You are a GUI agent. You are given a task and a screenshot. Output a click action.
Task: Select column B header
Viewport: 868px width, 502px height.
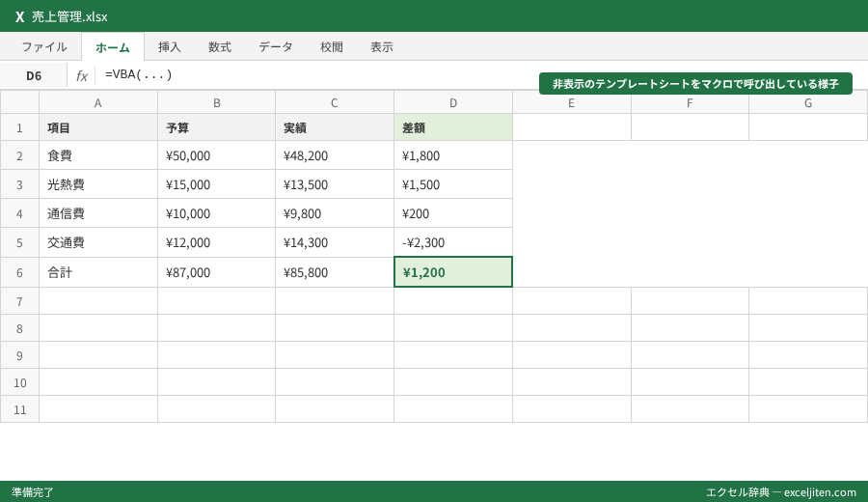pyautogui.click(x=216, y=102)
